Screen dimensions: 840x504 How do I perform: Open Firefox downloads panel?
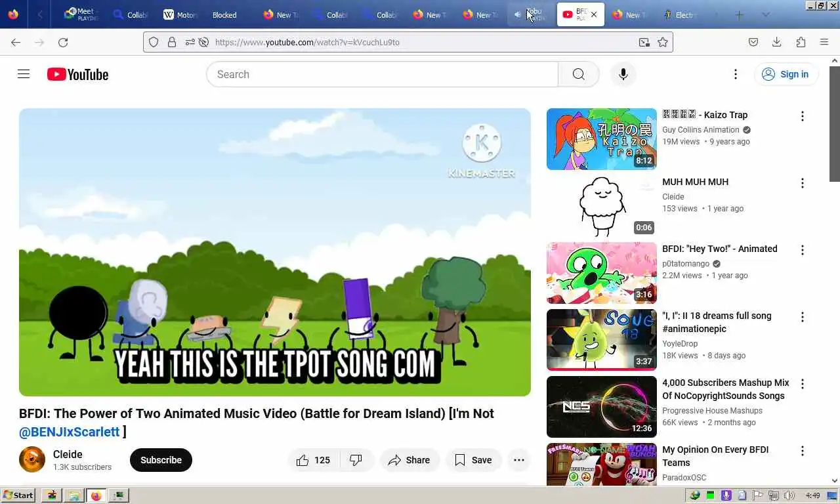pyautogui.click(x=777, y=42)
